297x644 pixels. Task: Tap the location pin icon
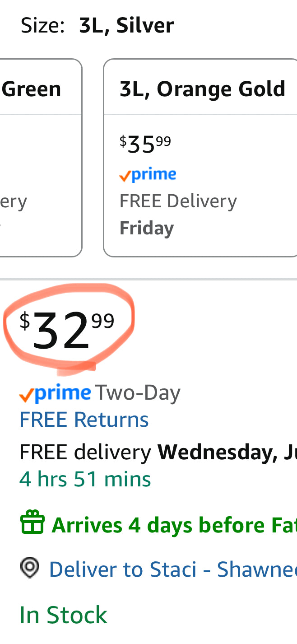30,568
